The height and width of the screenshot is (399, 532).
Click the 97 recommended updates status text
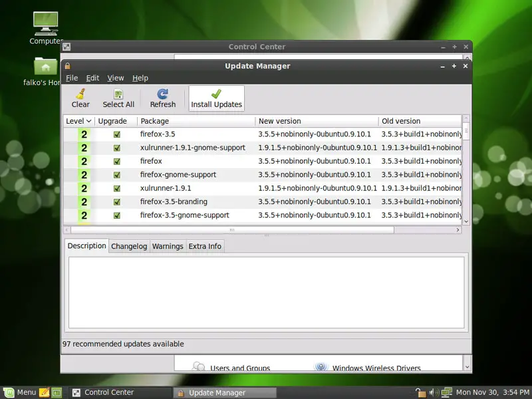coord(123,344)
